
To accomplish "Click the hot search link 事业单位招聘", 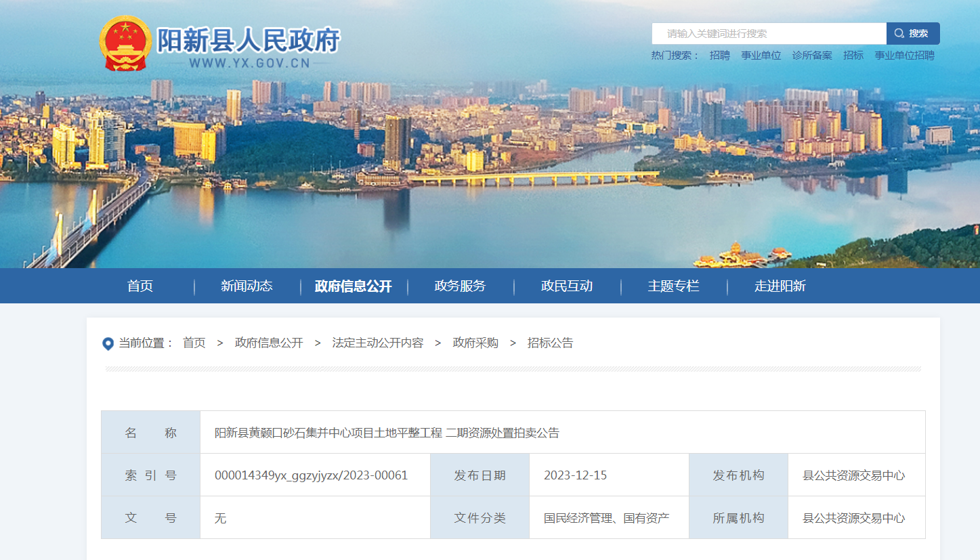I will [904, 56].
